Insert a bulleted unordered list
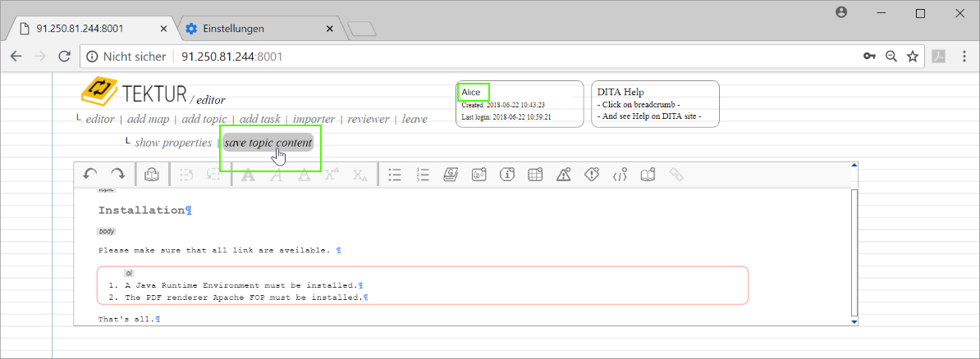Image resolution: width=980 pixels, height=359 pixels. (395, 174)
